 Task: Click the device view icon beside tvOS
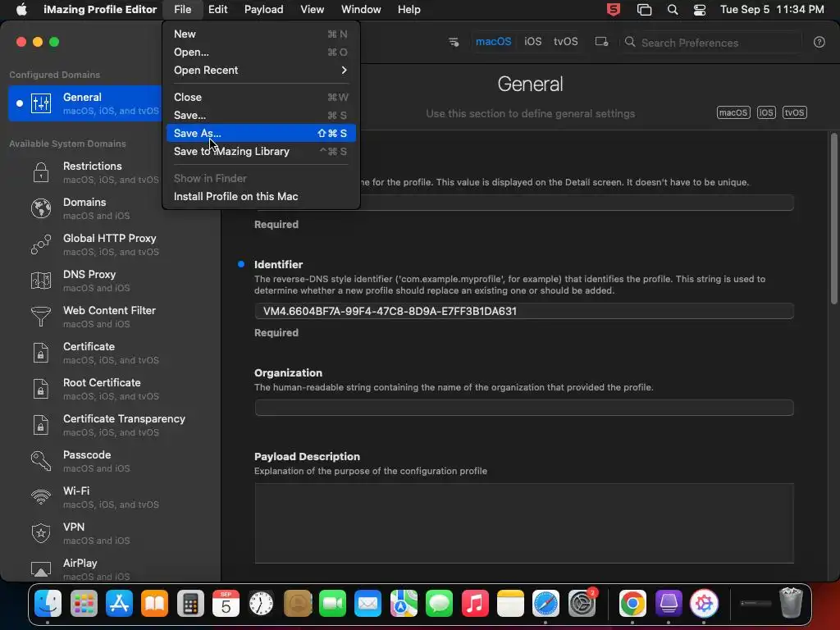[601, 42]
